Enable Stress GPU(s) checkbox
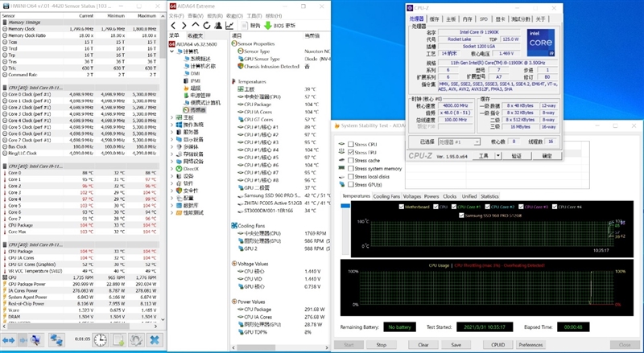Screen dimensions: 644x353 pyautogui.click(x=351, y=185)
